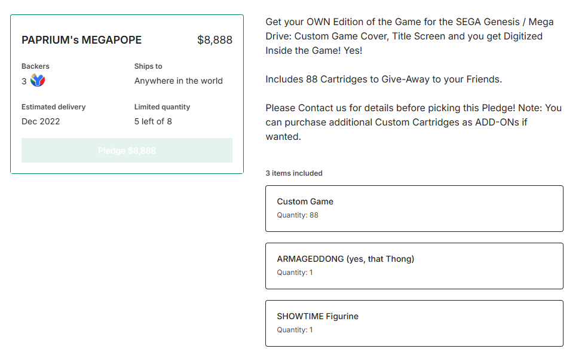Click 'Quantity: 1' under SHOWTIME Figurine
The height and width of the screenshot is (364, 588).
[295, 330]
